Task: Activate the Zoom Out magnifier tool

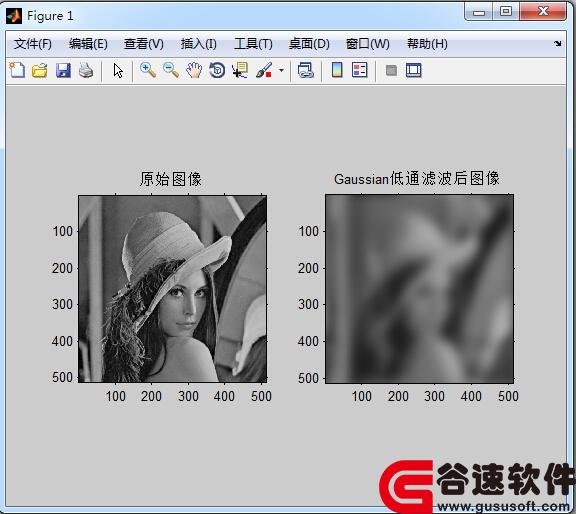Action: [x=171, y=70]
